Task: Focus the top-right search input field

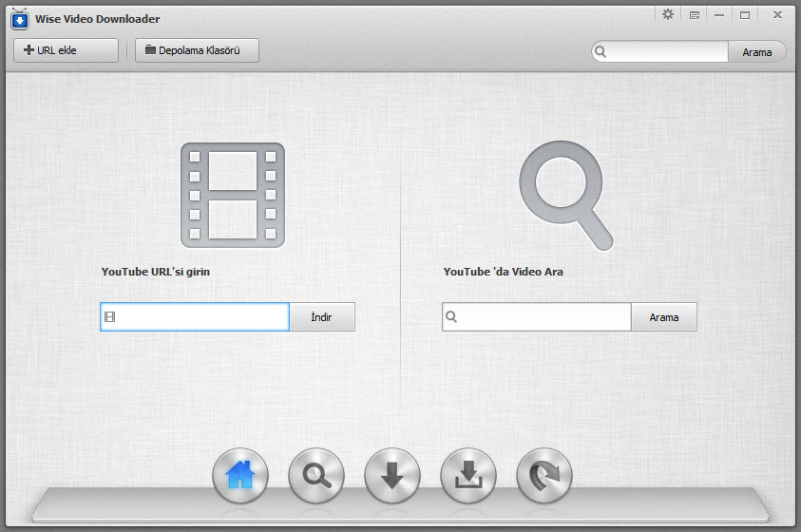Action: (660, 52)
